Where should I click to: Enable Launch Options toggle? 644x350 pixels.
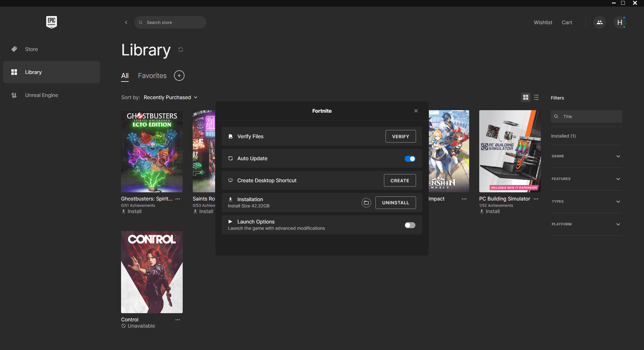coord(410,225)
